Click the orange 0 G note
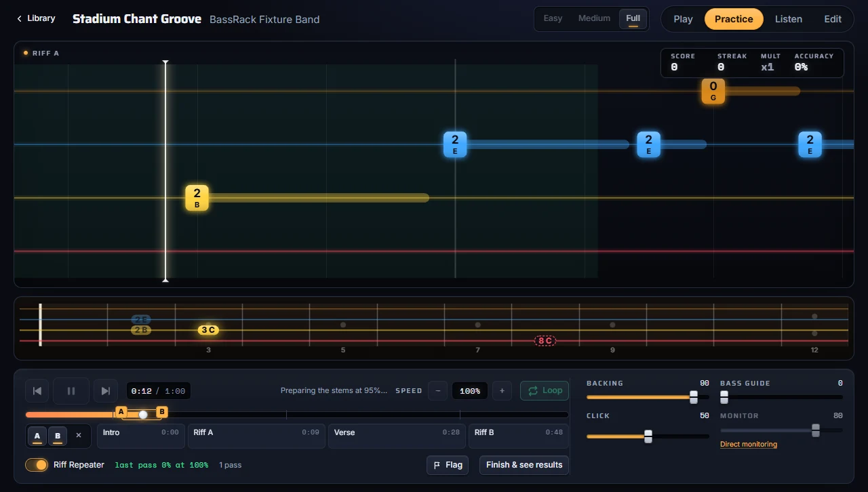Screen dimensions: 868x492 (713, 91)
